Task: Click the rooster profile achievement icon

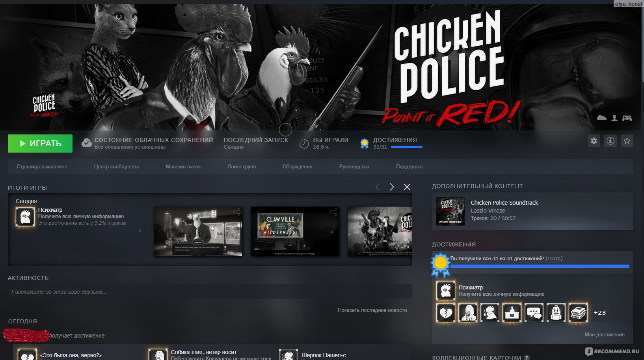Action: pos(490,313)
